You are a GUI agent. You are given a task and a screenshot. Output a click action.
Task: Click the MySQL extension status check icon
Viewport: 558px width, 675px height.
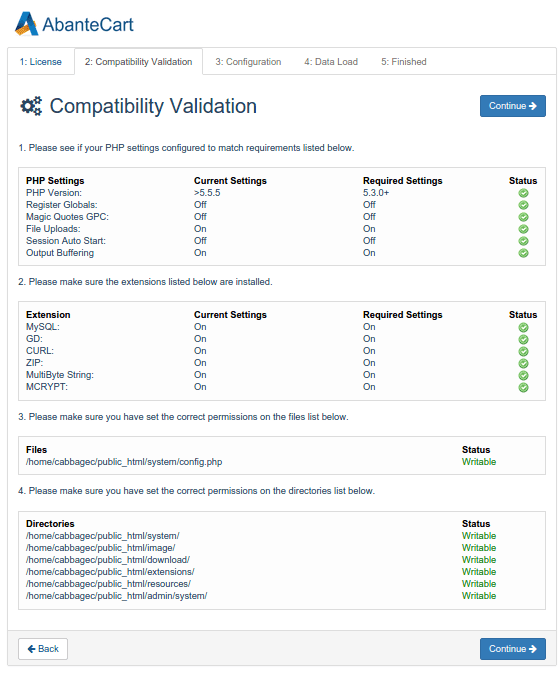pos(523,327)
